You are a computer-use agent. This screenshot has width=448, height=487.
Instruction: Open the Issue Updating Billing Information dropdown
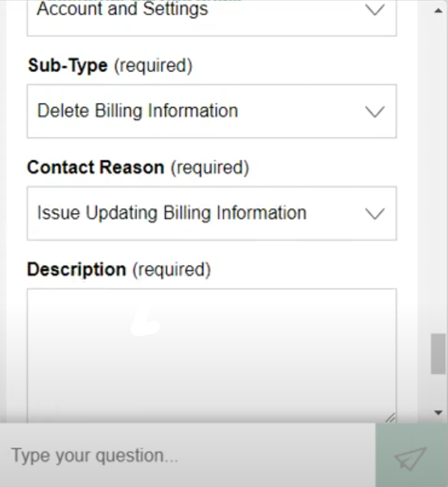pos(212,214)
